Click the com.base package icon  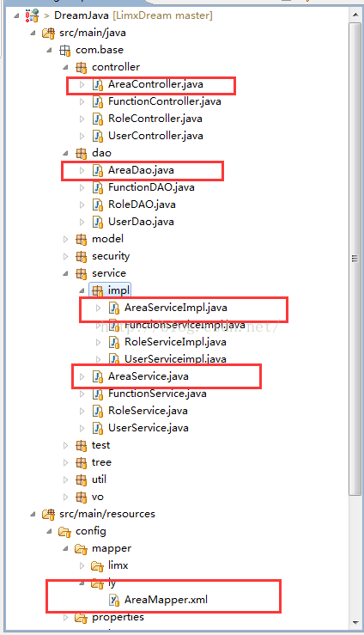coord(64,50)
